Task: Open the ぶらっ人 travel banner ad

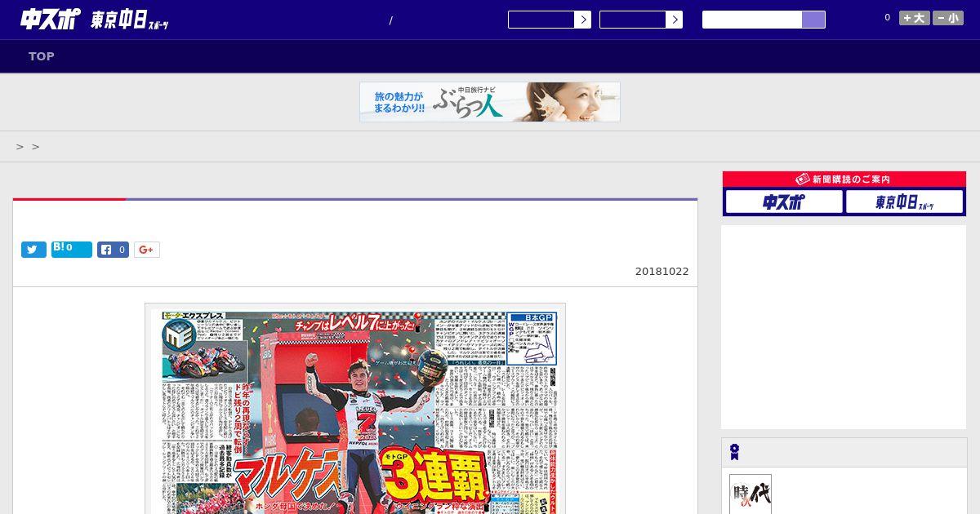Action: 490,102
